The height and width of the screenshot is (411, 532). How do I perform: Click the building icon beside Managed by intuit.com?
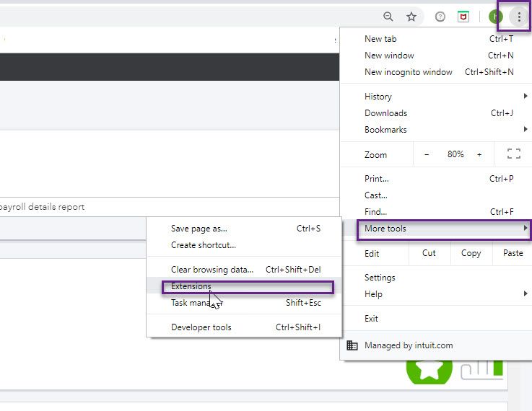(x=352, y=345)
